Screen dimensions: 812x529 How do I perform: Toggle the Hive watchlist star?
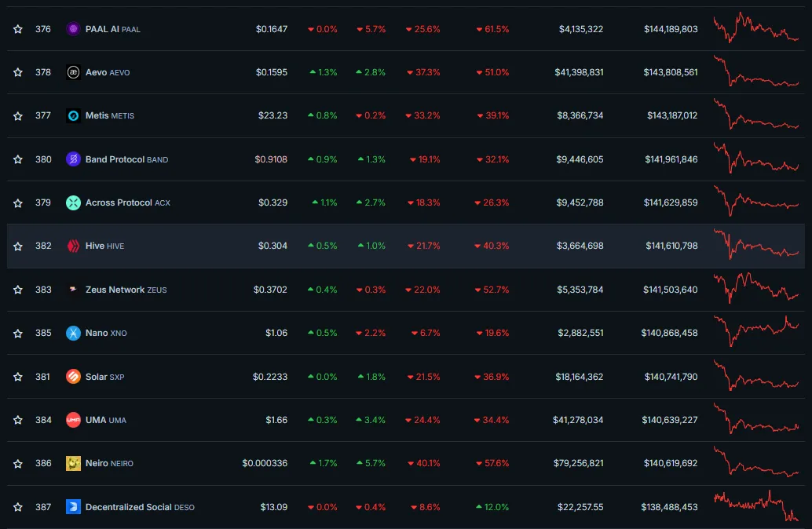(x=18, y=246)
